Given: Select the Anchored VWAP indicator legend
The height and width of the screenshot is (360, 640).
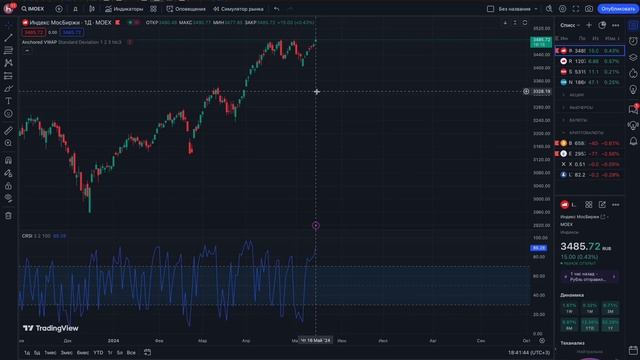Looking at the screenshot, I should (71, 42).
